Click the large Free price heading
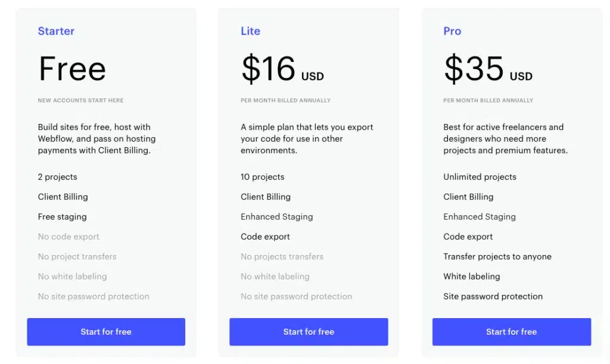 coord(72,69)
